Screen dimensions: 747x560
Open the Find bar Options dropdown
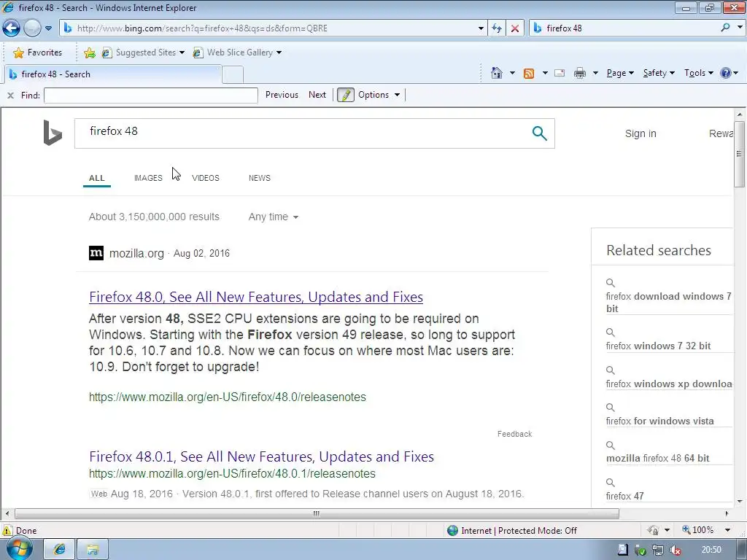(379, 95)
